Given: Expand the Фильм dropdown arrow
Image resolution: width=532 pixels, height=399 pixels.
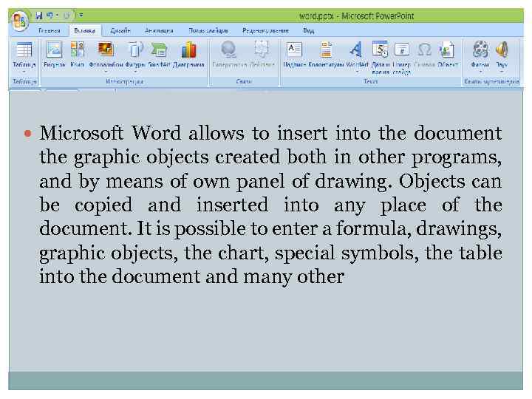Looking at the screenshot, I should (x=480, y=72).
